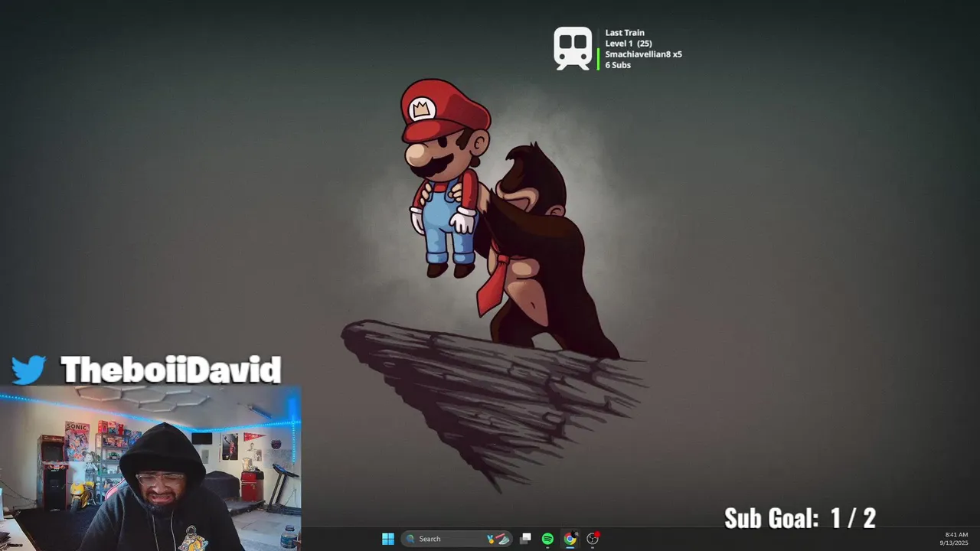Click the 'TheboiiDavid' handle text
980x551 pixels.
click(x=171, y=370)
